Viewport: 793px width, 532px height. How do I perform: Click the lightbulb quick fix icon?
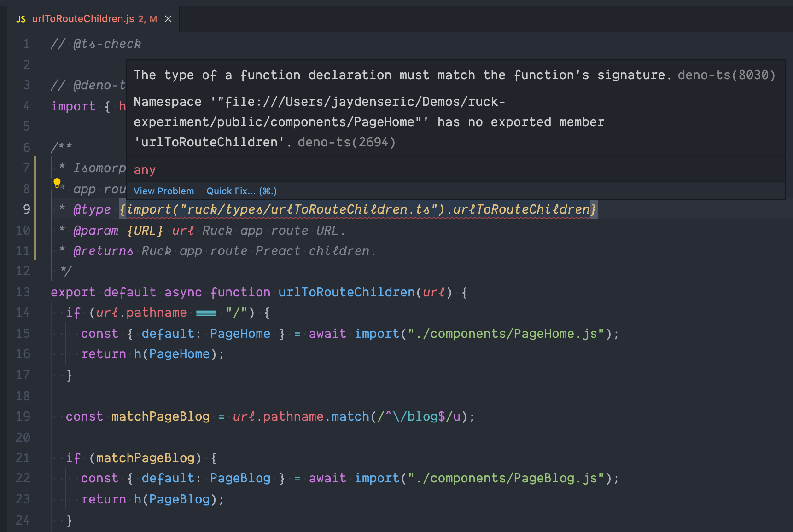pos(57,183)
